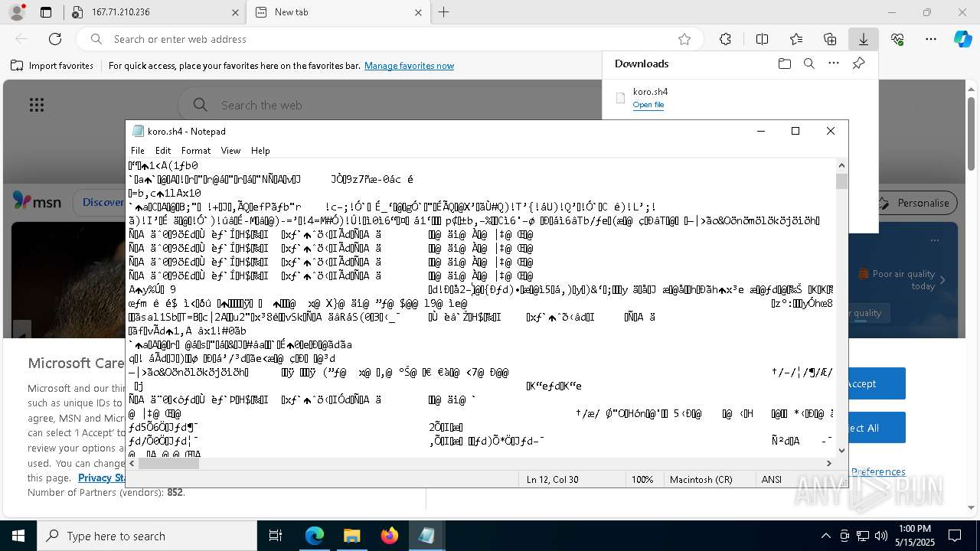The height and width of the screenshot is (551, 980).
Task: Pin the Downloads panel
Action: tap(858, 64)
